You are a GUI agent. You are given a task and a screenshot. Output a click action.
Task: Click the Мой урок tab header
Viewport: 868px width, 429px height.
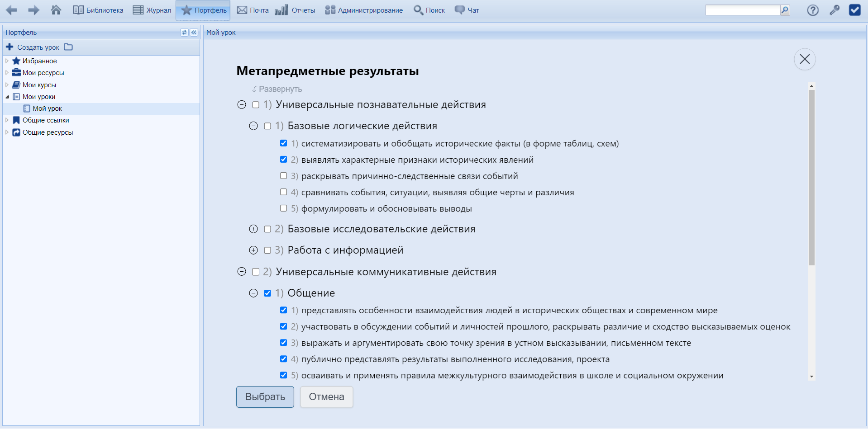click(x=221, y=33)
